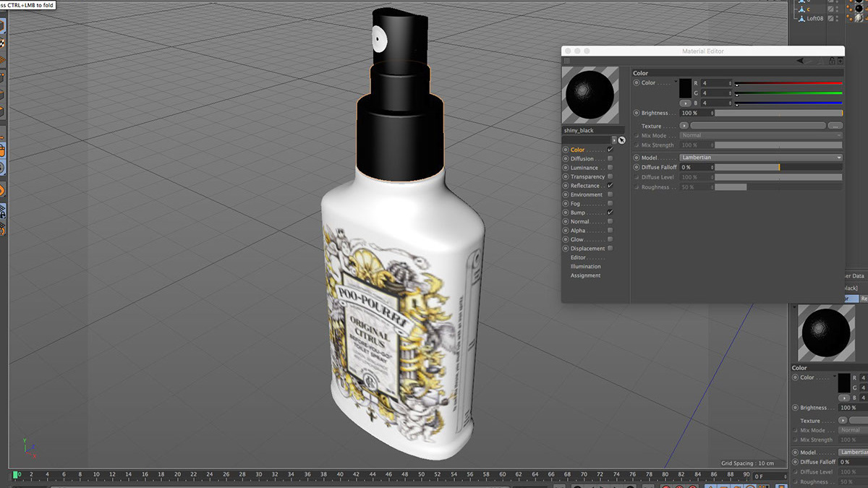Enable the Fog channel checkbox
868x488 pixels.
point(610,204)
